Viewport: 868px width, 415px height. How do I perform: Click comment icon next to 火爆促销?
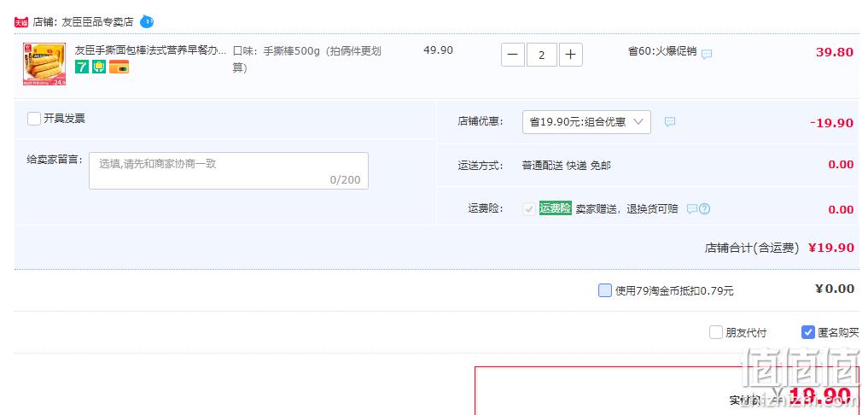point(707,54)
